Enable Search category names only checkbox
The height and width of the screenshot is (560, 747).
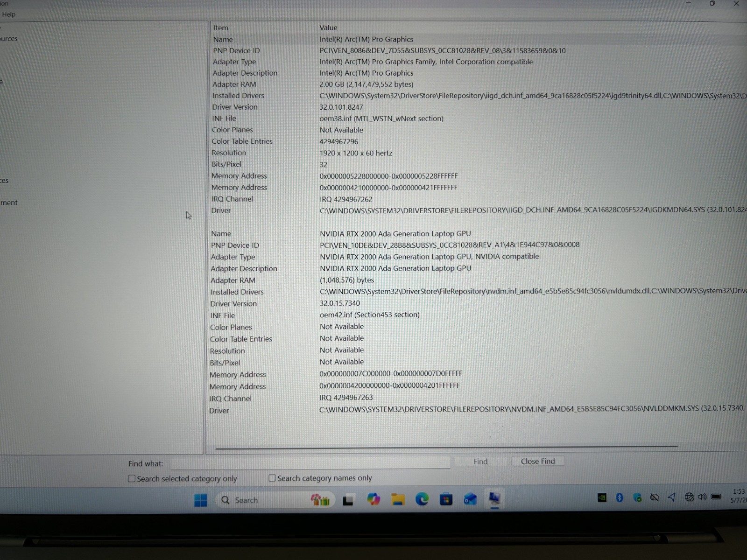[x=272, y=478]
